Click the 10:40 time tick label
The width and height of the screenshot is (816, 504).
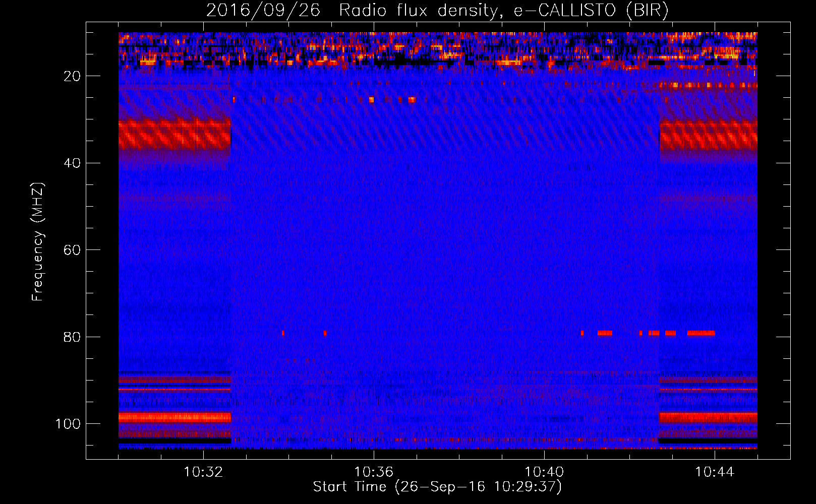(x=544, y=472)
